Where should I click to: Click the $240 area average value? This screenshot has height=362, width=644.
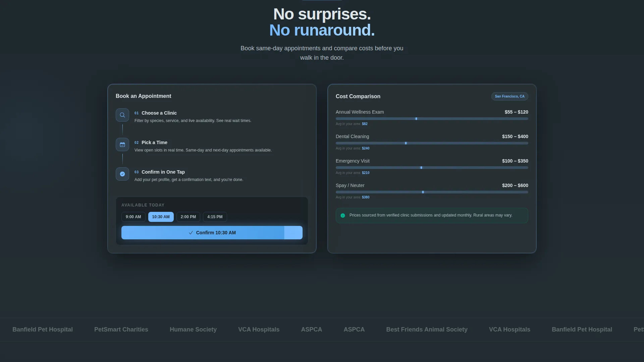click(366, 148)
